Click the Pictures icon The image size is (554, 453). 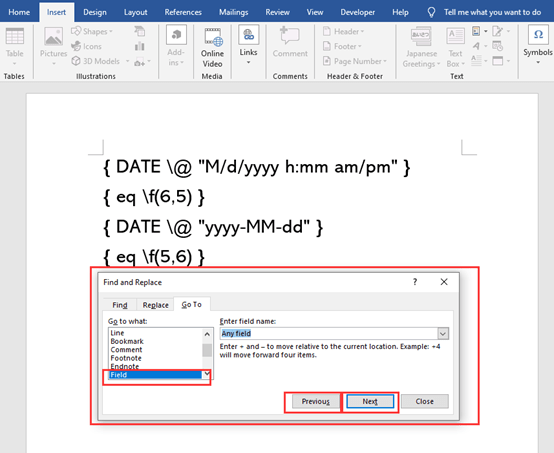pos(53,36)
